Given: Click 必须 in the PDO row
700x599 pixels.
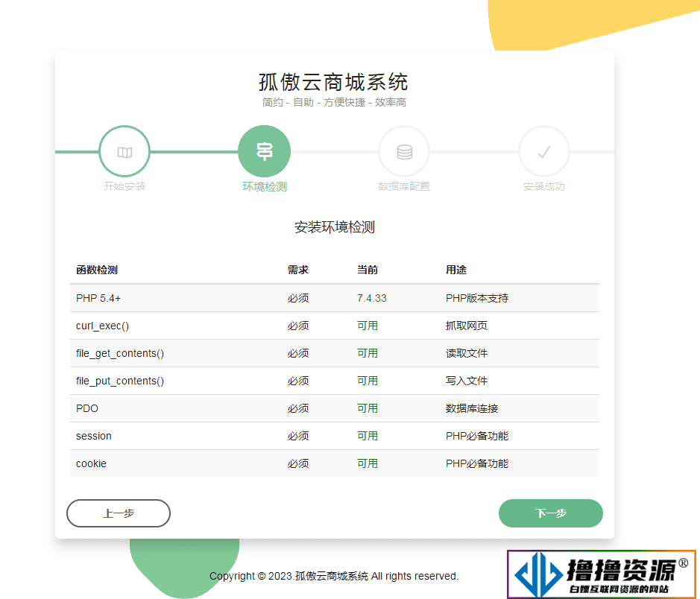Looking at the screenshot, I should point(298,408).
